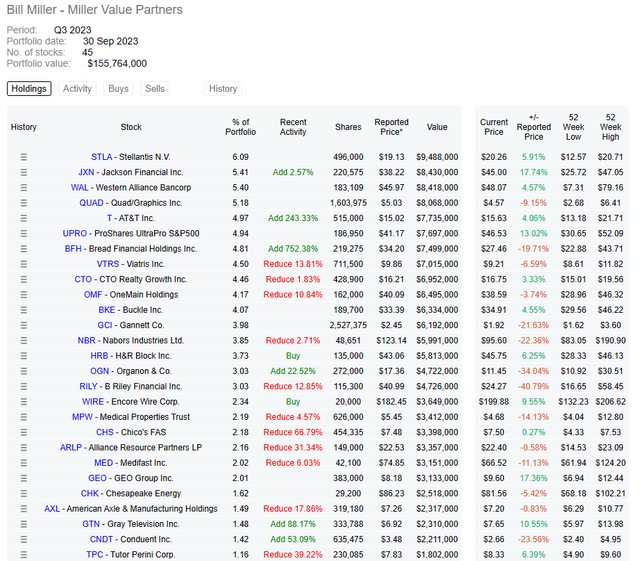The width and height of the screenshot is (640, 561).
Task: Sort by % of Portfolio column header
Action: [239, 128]
